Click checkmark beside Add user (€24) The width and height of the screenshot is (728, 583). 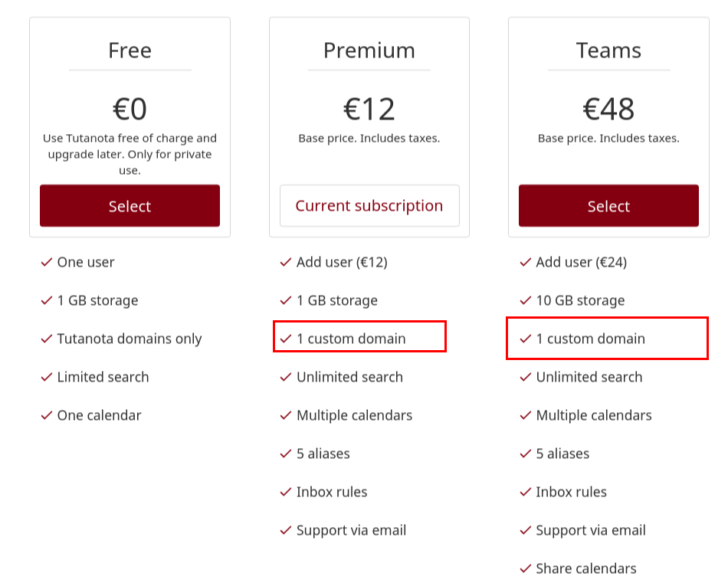pyautogui.click(x=525, y=262)
